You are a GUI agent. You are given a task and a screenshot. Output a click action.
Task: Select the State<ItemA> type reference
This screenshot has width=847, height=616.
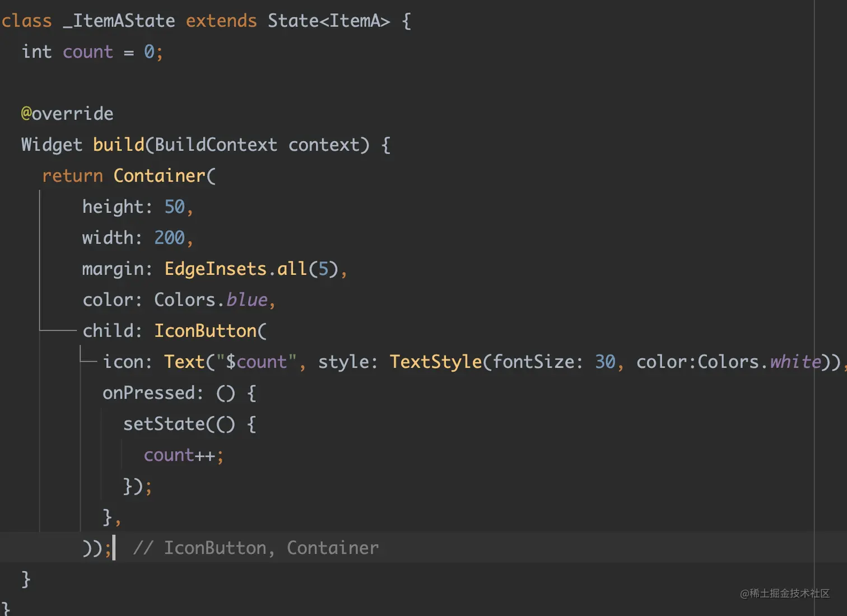pos(329,21)
